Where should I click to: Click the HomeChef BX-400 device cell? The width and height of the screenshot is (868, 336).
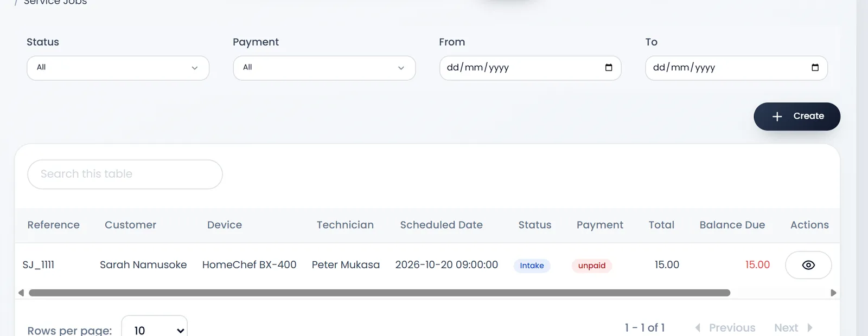[x=249, y=265]
